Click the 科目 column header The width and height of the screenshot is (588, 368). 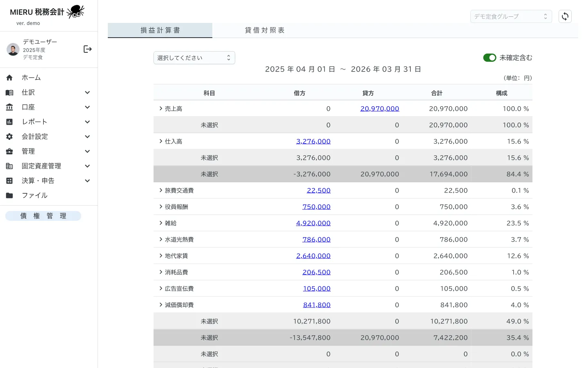pyautogui.click(x=209, y=93)
